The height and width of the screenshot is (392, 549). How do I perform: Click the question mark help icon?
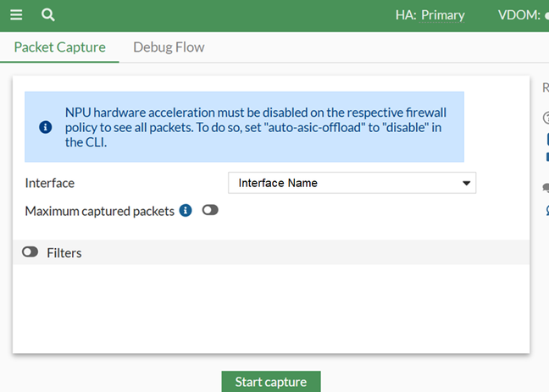[546, 119]
